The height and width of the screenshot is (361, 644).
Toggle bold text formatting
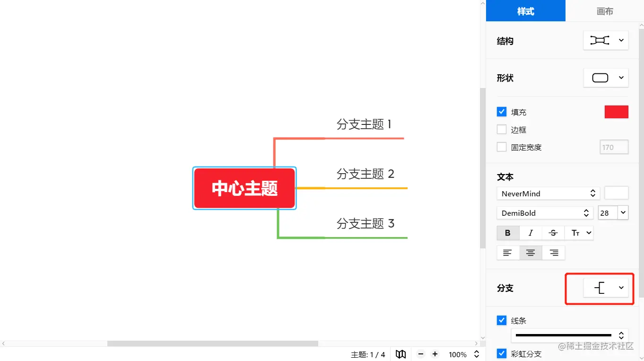point(508,233)
